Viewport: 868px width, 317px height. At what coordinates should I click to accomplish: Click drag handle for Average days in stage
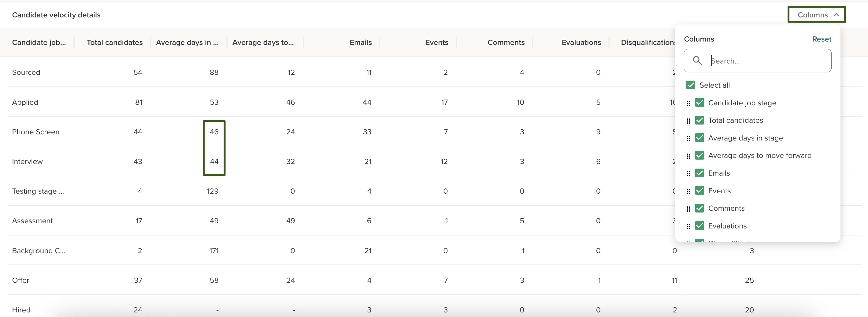click(x=688, y=138)
